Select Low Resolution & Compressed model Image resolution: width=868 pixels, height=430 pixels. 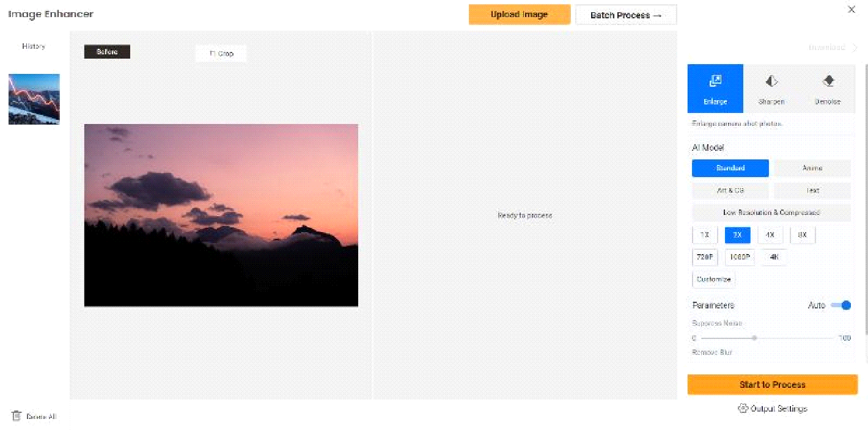[x=771, y=213]
